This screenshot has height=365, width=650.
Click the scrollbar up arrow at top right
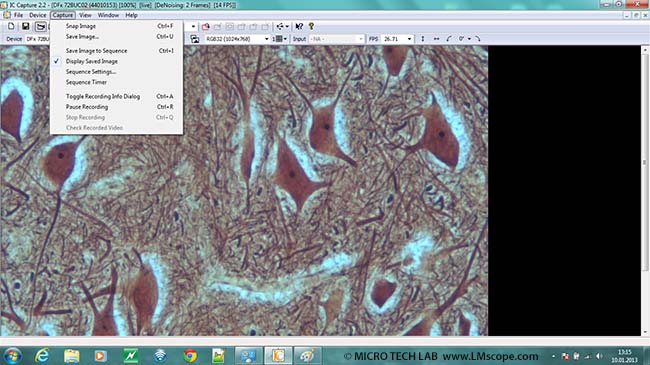point(645,49)
